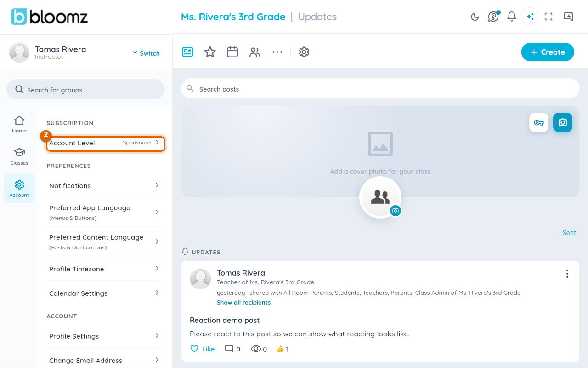Open the help chat question icon
588x368 pixels.
493,17
